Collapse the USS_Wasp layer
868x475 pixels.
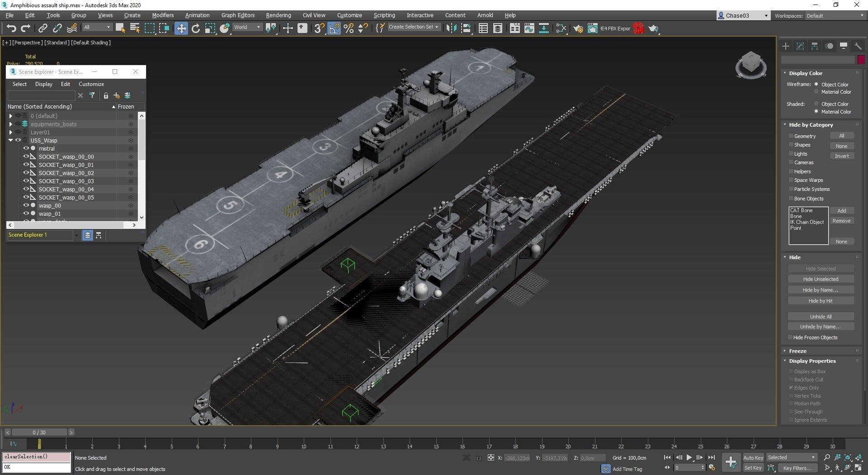point(10,140)
